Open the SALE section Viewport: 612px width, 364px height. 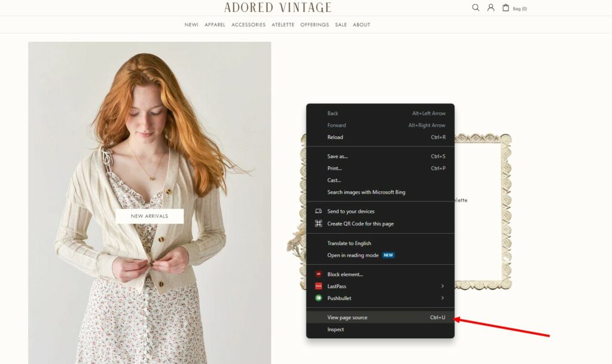pos(341,25)
